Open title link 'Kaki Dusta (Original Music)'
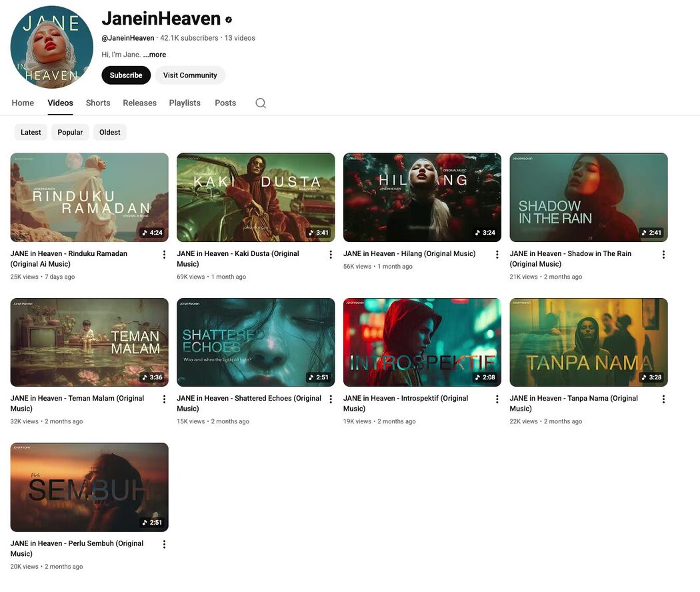The height and width of the screenshot is (592, 700). [x=238, y=259]
